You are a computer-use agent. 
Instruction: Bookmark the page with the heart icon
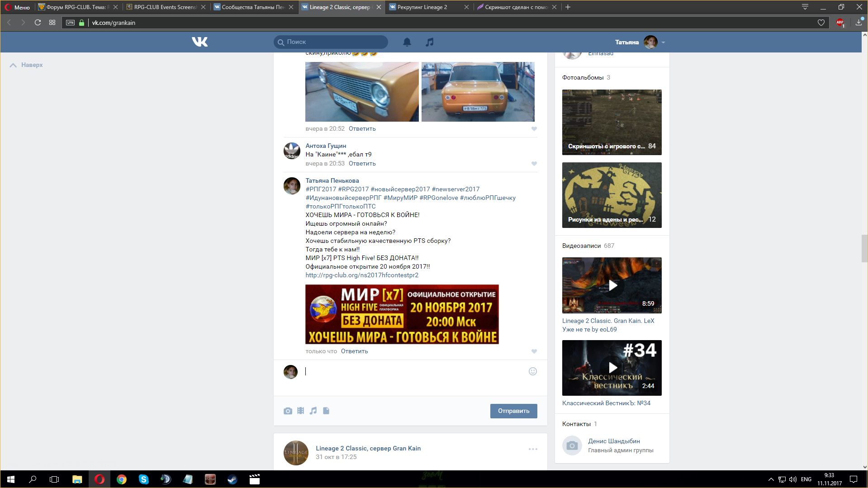pyautogui.click(x=821, y=23)
